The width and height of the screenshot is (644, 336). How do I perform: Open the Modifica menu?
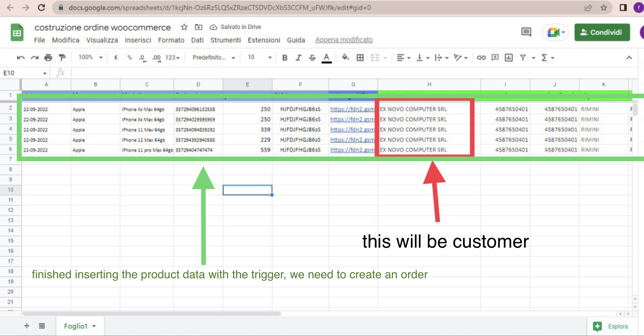tap(66, 40)
